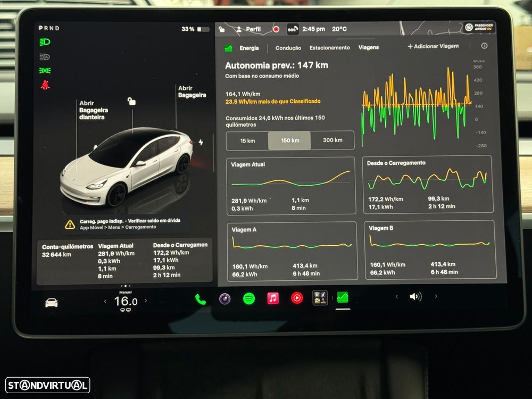Tap the passenger airbag status icon
The height and width of the screenshot is (399, 532).
(x=479, y=27)
